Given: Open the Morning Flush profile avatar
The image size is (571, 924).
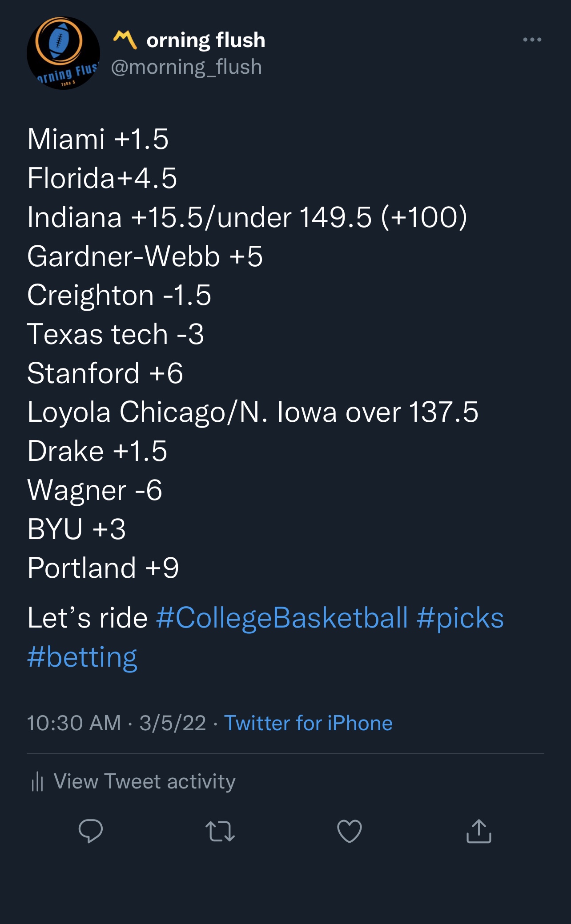Looking at the screenshot, I should [63, 53].
